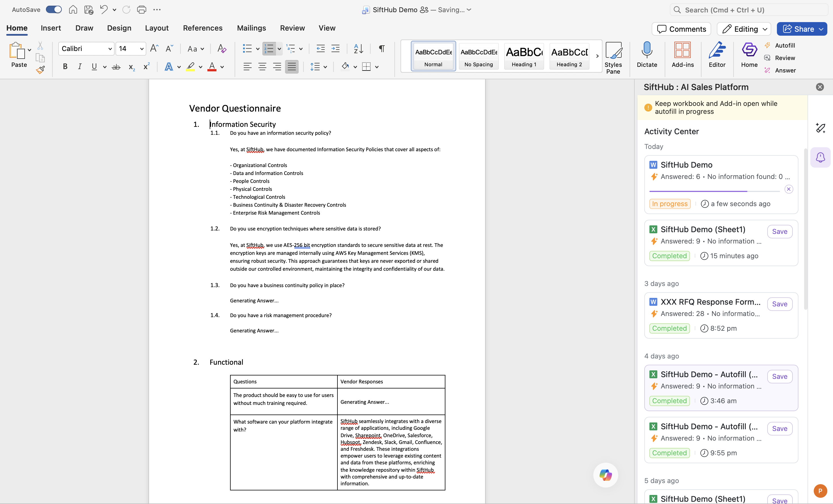Screen dimensions: 833x504
Task: Open the Editing mode dropdown
Action: (x=743, y=29)
